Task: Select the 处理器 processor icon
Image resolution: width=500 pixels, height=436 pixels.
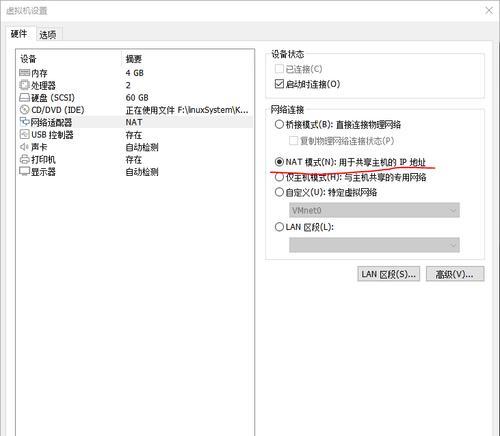Action: click(24, 85)
